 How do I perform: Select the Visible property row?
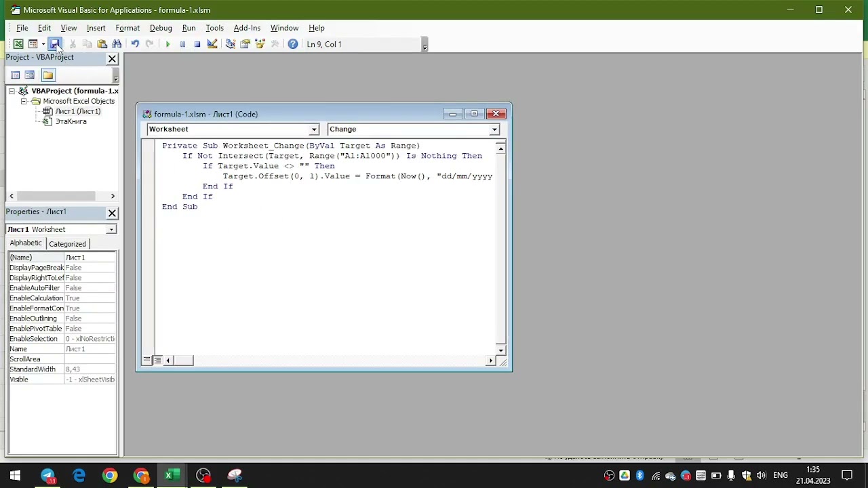click(62, 380)
